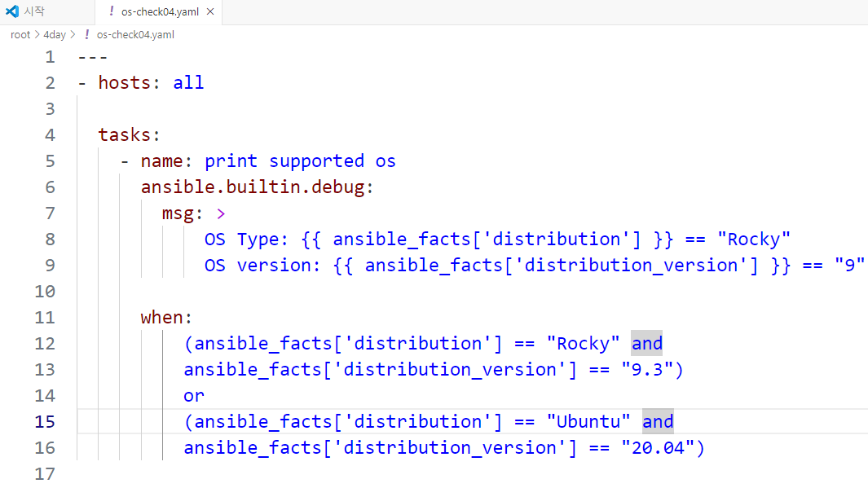Close the os-check04.yaml tab
Screen dimensions: 868x488
[210, 11]
